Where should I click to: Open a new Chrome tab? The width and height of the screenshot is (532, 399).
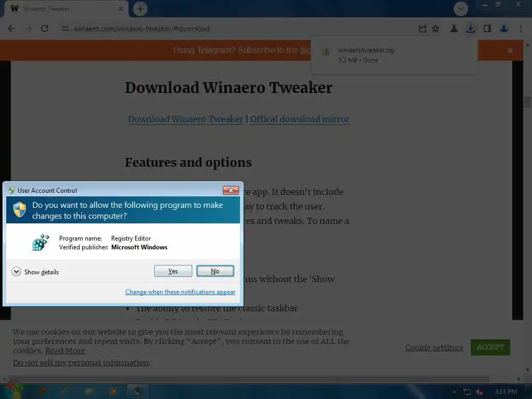(140, 9)
